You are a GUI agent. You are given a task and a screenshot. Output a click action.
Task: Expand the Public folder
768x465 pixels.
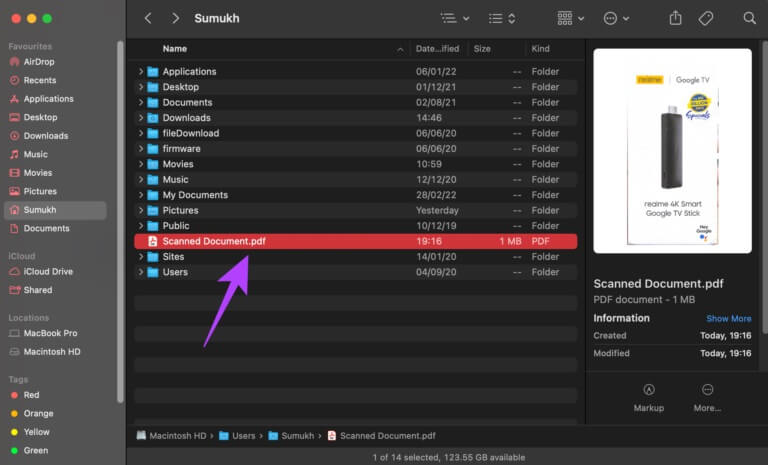click(x=141, y=226)
